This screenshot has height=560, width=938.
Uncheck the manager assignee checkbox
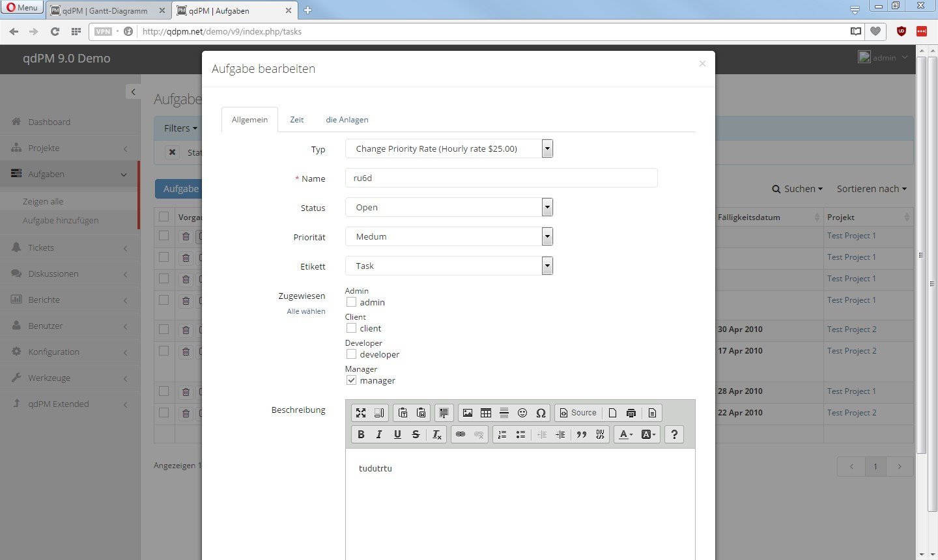click(x=351, y=380)
